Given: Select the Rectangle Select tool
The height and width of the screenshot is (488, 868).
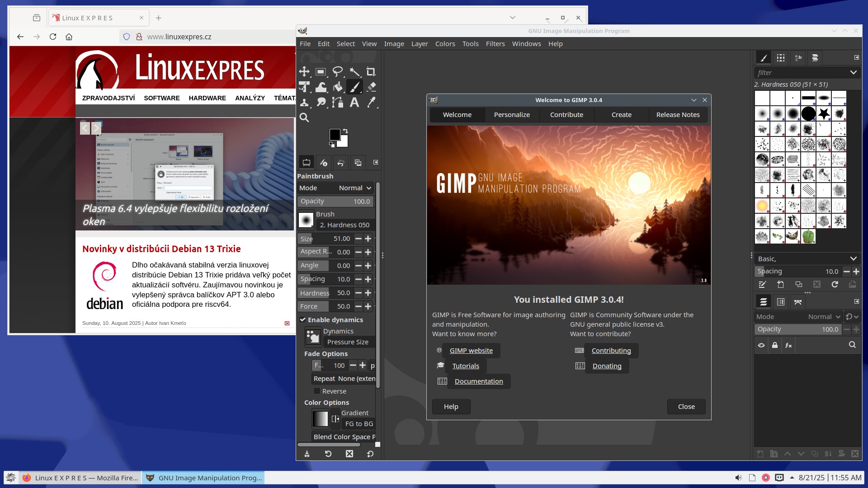Looking at the screenshot, I should pyautogui.click(x=321, y=72).
